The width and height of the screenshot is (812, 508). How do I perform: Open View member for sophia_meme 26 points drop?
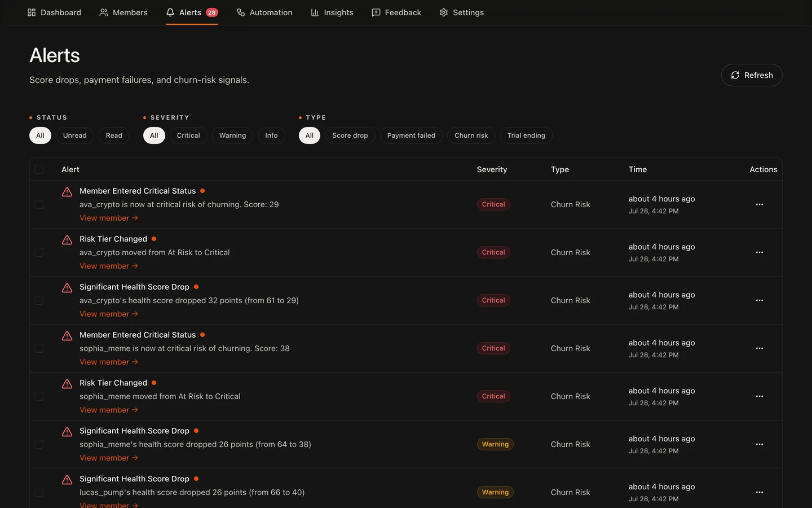click(109, 458)
